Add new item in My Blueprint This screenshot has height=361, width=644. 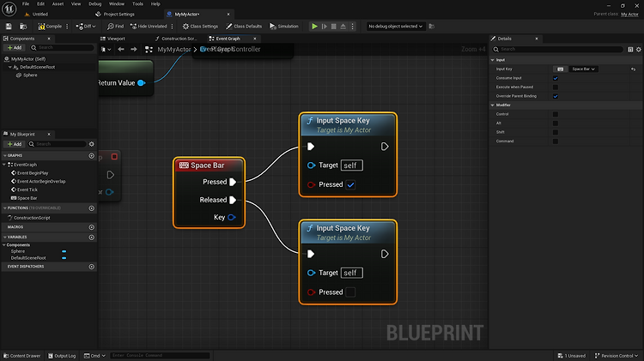click(15, 144)
